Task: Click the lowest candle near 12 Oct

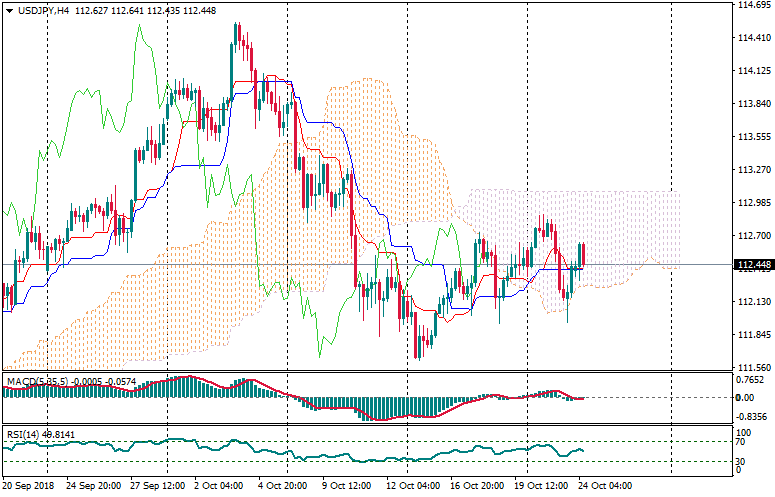Action: coord(416,340)
